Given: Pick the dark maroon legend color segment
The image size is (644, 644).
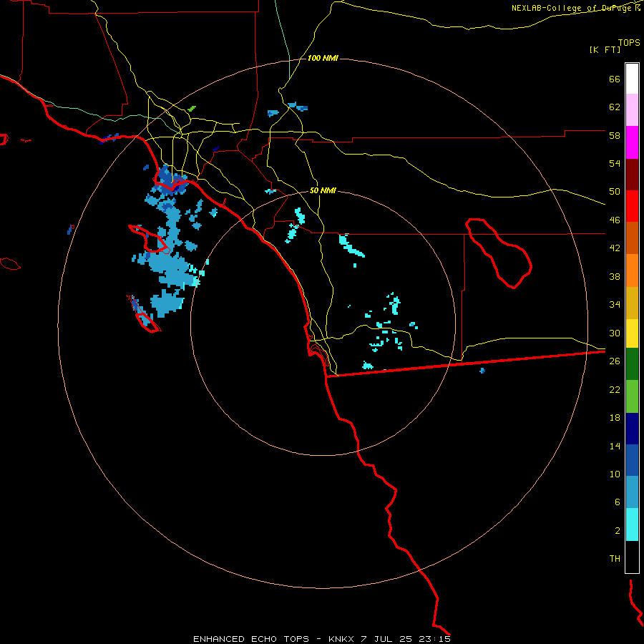Looking at the screenshot, I should pos(632,174).
